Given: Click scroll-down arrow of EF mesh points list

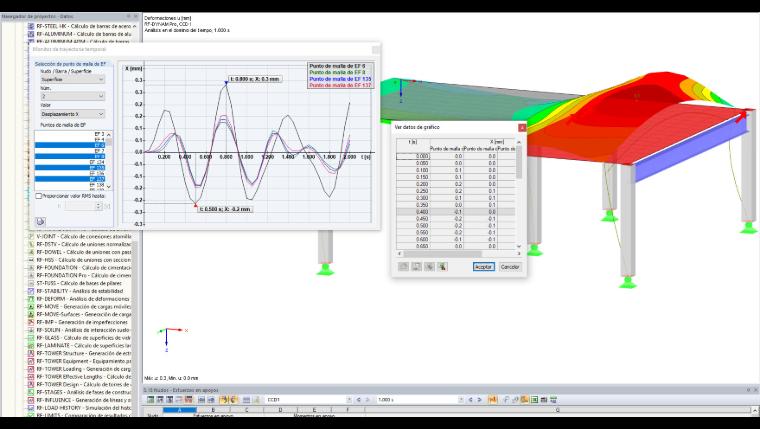Looking at the screenshot, I should click(109, 187).
